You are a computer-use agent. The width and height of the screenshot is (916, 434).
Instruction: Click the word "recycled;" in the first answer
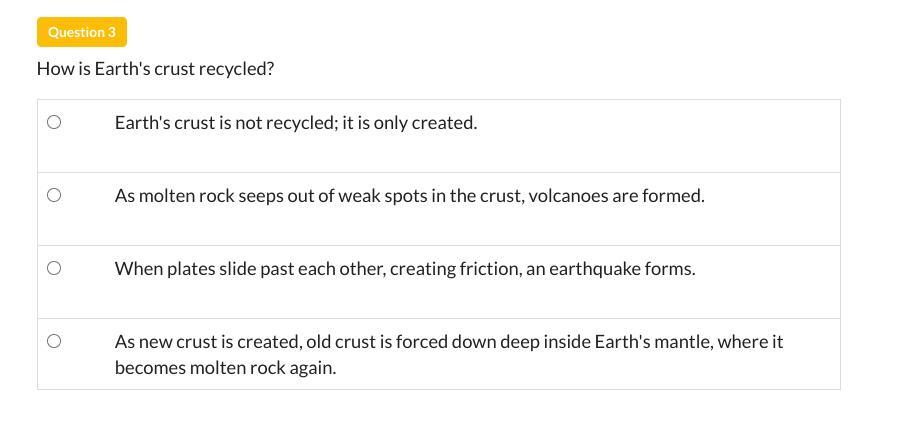(303, 123)
